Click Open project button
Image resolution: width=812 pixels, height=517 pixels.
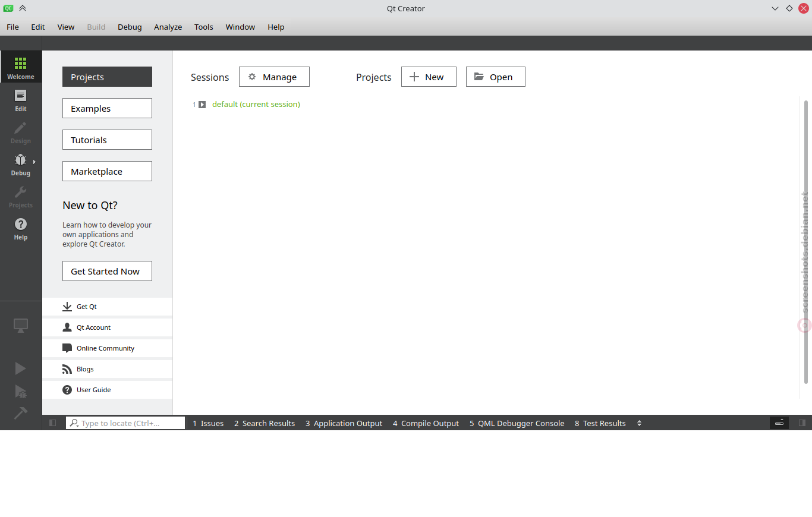click(x=495, y=77)
